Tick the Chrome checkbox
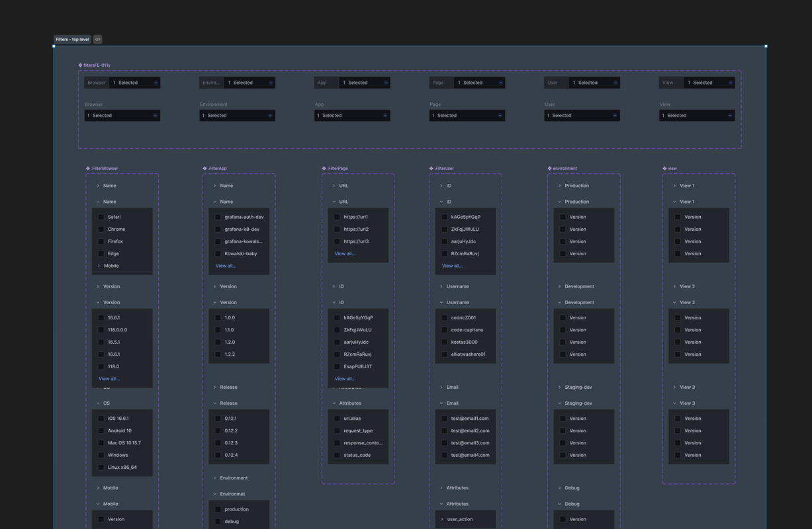Screen dimensions: 812x529 (101, 229)
